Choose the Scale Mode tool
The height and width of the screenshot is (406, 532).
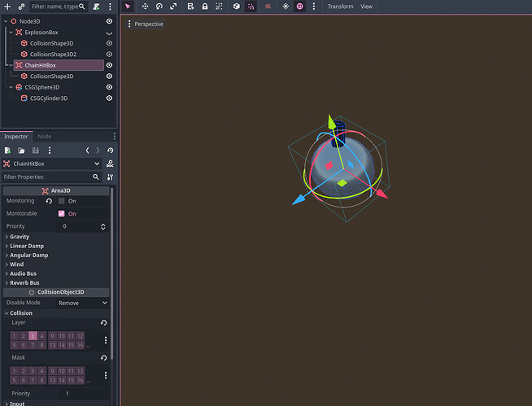(x=173, y=7)
